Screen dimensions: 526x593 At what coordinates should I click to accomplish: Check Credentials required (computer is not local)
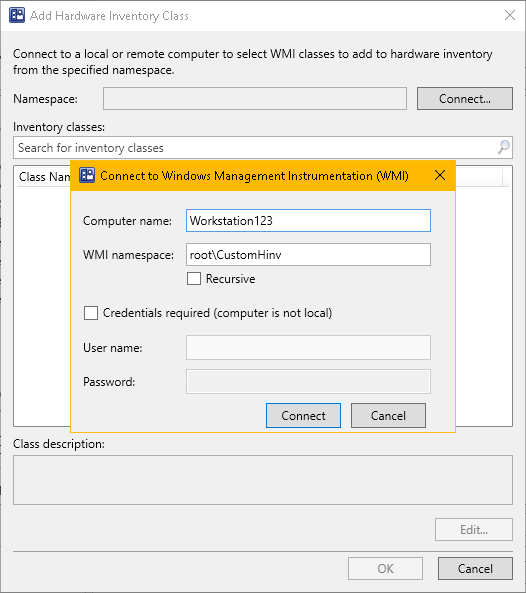(91, 313)
